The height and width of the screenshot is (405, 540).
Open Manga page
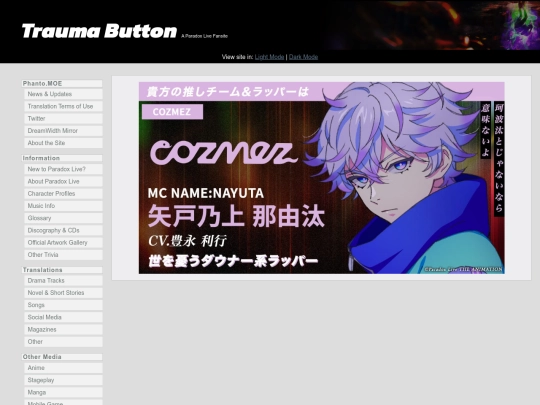63,392
